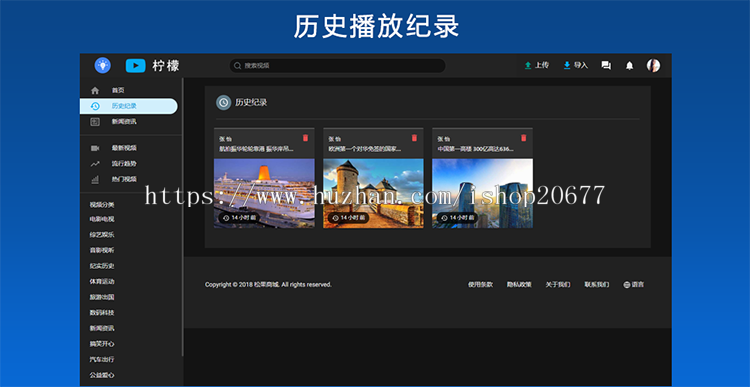Screen dimensions: 750x387
Task: Open 新闻资讯 in the category list
Action: [102, 328]
